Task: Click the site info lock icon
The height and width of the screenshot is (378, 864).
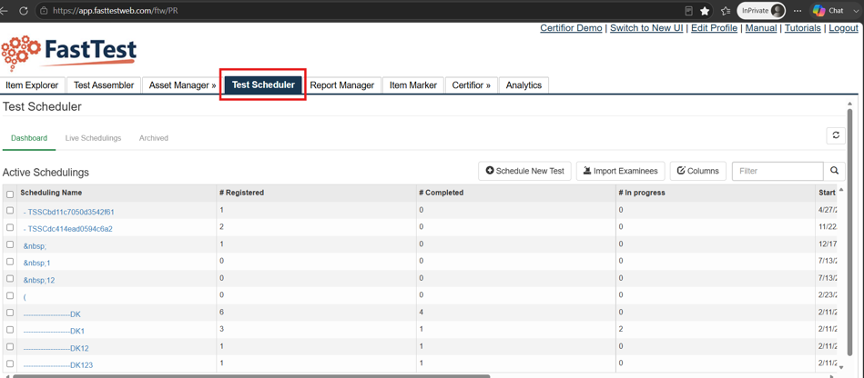Action: coord(44,10)
